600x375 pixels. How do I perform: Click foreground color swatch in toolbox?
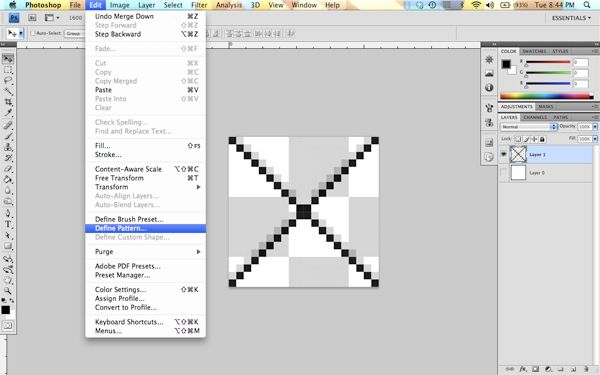[x=5, y=310]
